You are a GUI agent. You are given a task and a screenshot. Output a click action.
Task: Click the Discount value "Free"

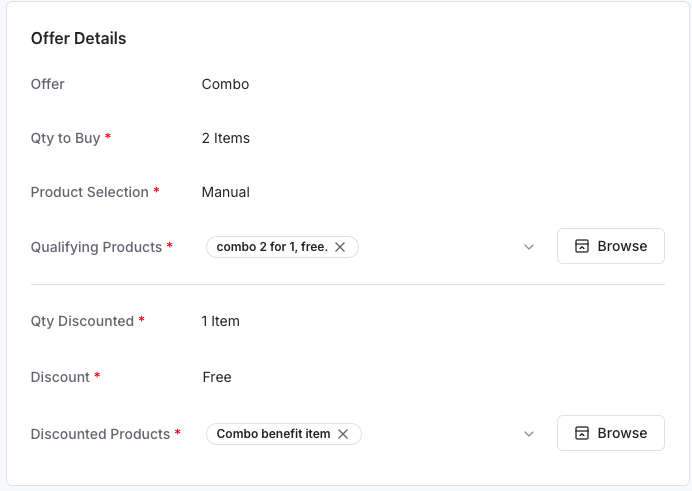coord(217,377)
